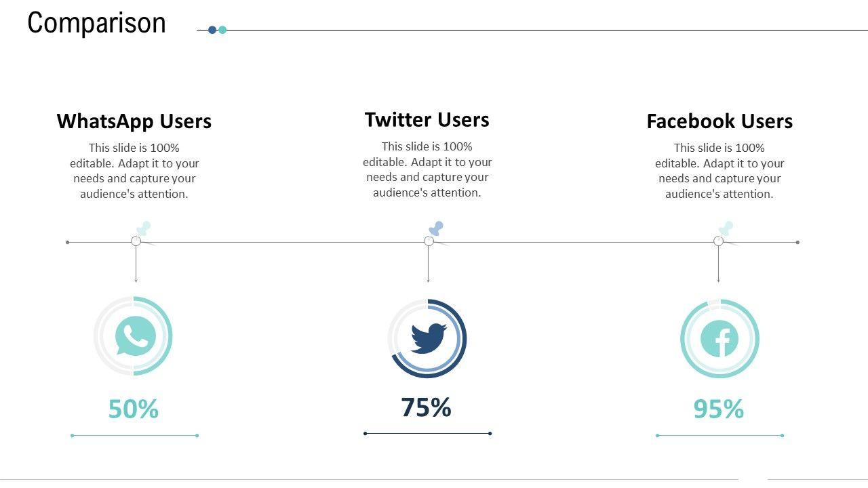This screenshot has width=868, height=488.
Task: Click the 50% percentage value
Action: pos(134,409)
